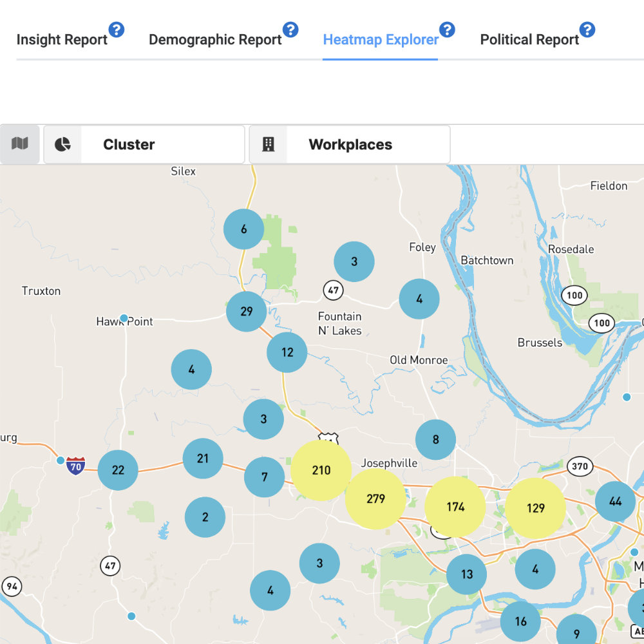
Task: Open the Workplaces dropdown
Action: (x=367, y=144)
